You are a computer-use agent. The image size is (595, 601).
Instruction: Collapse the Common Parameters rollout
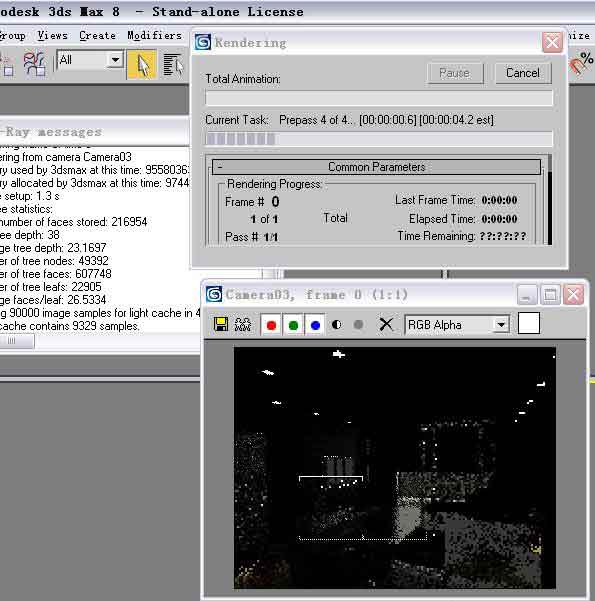(x=376, y=167)
